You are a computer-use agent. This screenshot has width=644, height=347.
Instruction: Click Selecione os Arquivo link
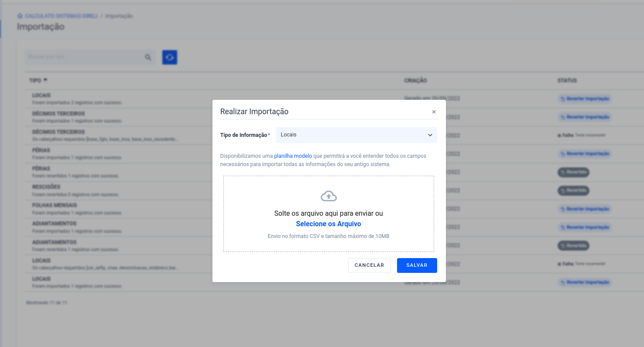329,224
